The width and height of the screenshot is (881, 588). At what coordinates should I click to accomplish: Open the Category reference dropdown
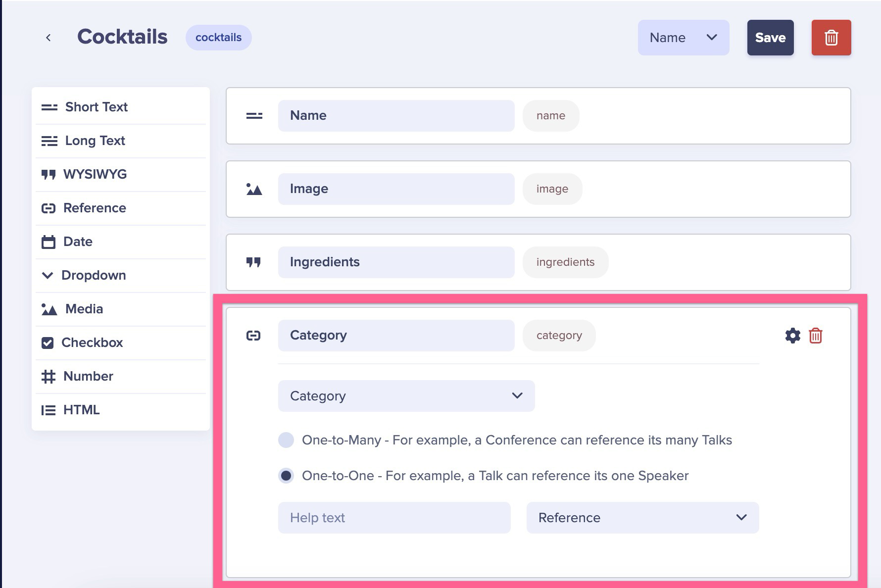406,395
